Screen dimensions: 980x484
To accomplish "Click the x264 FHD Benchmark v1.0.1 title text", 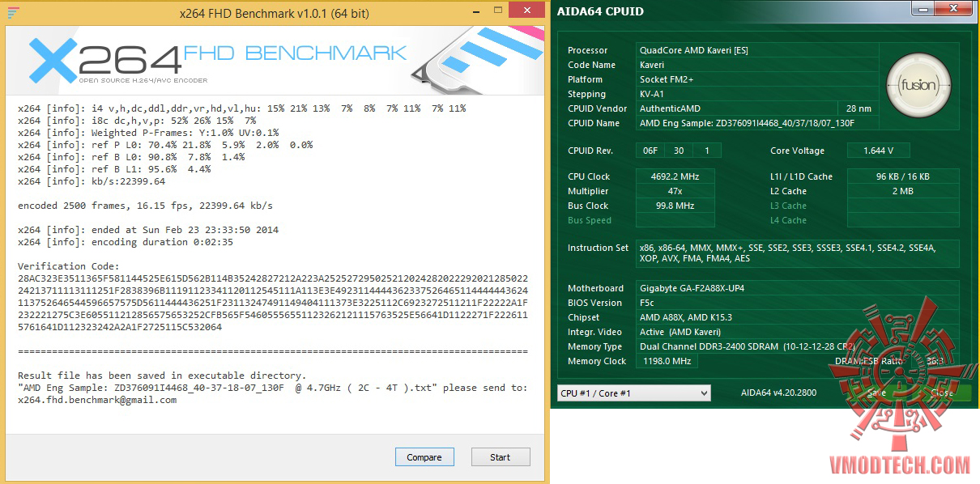I will coord(273,12).
